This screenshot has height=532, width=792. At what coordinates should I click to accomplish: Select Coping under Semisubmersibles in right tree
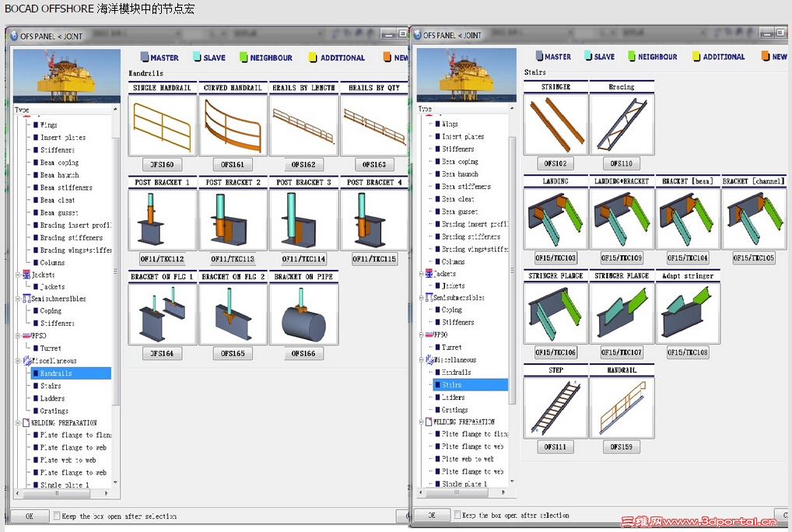pyautogui.click(x=451, y=310)
